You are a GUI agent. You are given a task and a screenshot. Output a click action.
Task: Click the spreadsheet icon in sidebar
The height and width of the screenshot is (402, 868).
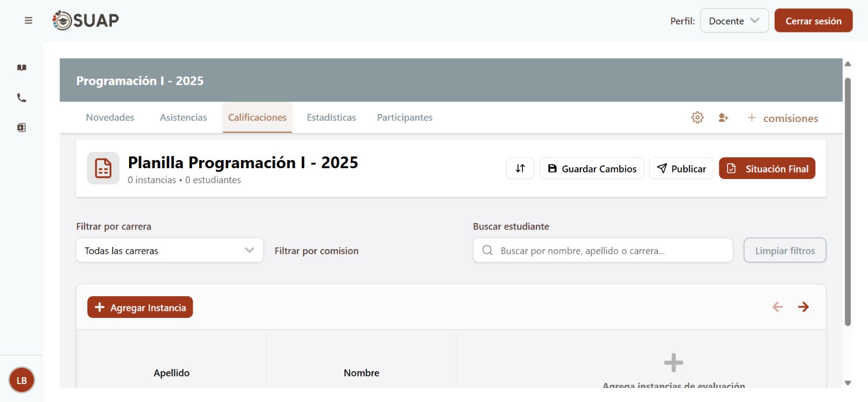[22, 128]
